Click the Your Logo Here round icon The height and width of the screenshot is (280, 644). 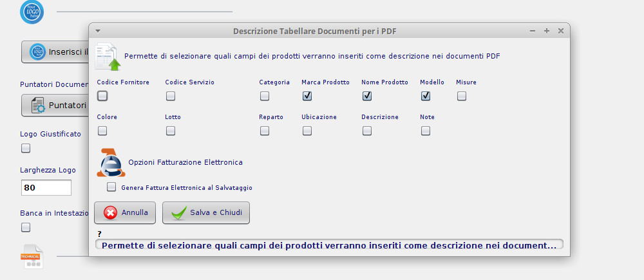point(32,12)
